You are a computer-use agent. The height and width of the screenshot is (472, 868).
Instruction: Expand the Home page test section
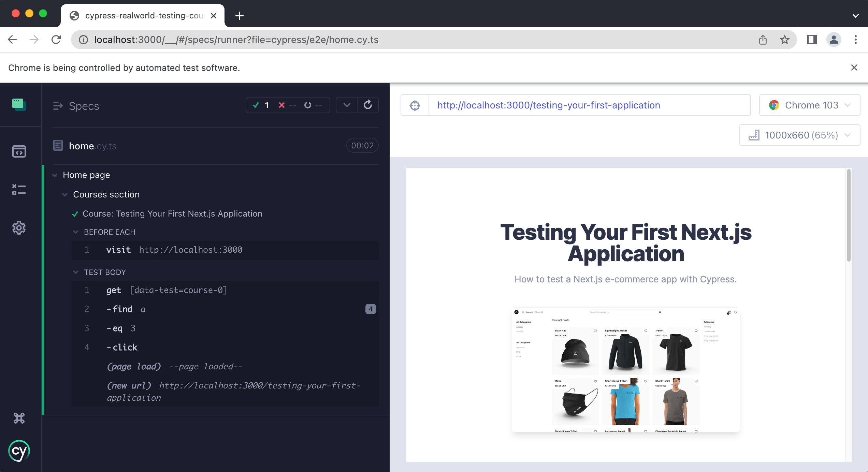pyautogui.click(x=55, y=175)
